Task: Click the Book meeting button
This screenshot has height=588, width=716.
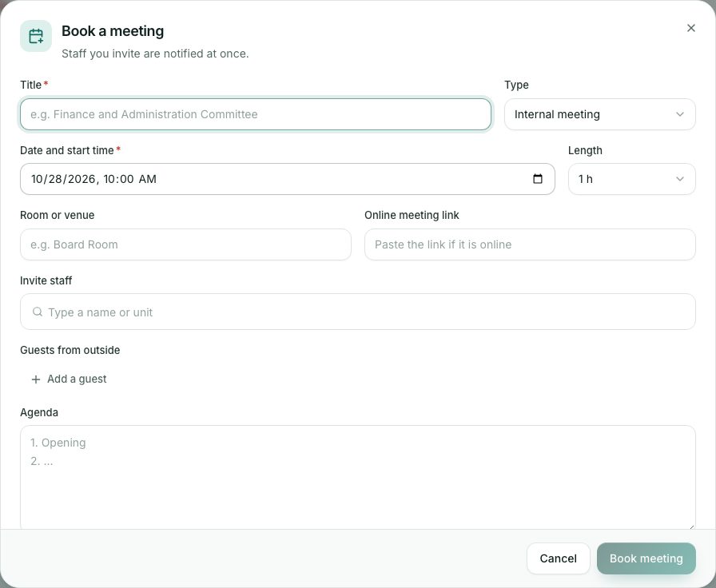Action: click(646, 558)
